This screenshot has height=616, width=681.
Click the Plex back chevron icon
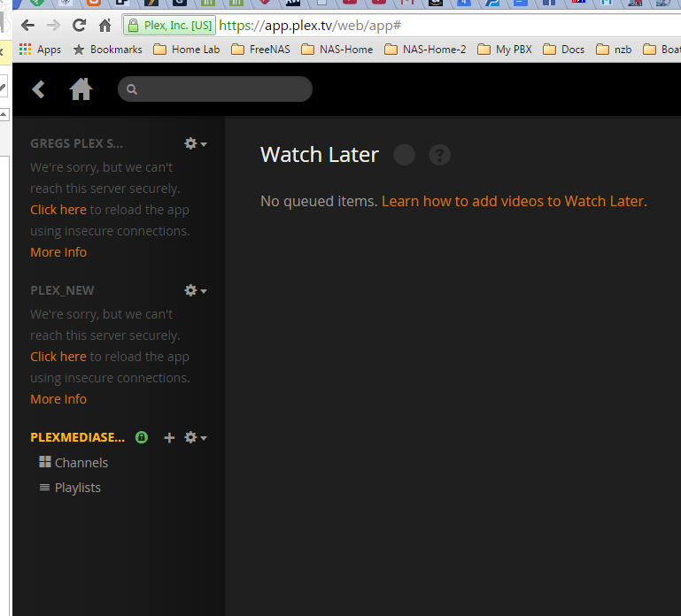[x=39, y=89]
